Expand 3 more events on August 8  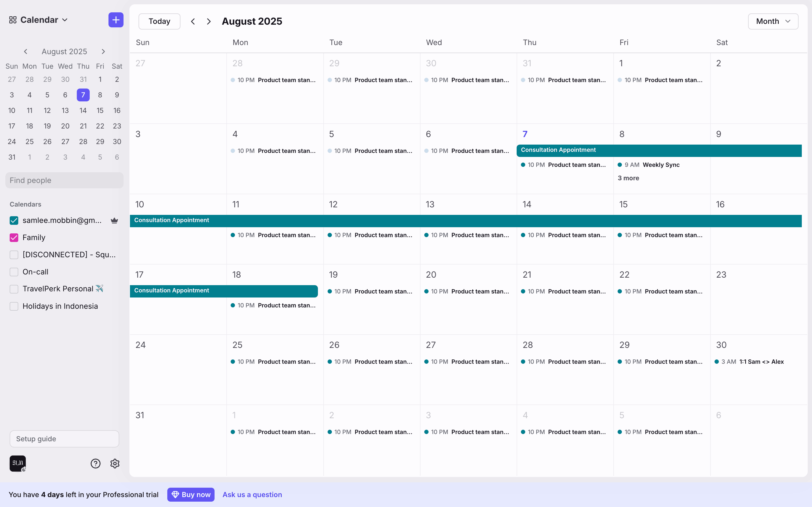[628, 178]
